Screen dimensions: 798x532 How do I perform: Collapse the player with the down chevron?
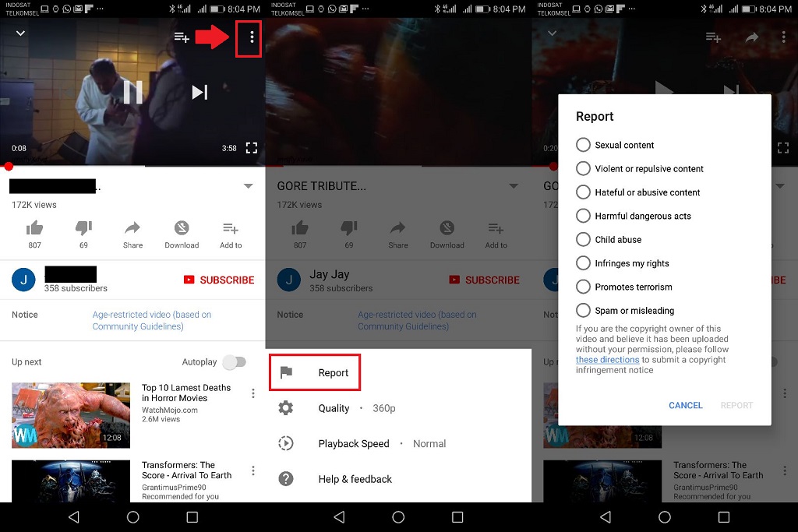[x=19, y=33]
